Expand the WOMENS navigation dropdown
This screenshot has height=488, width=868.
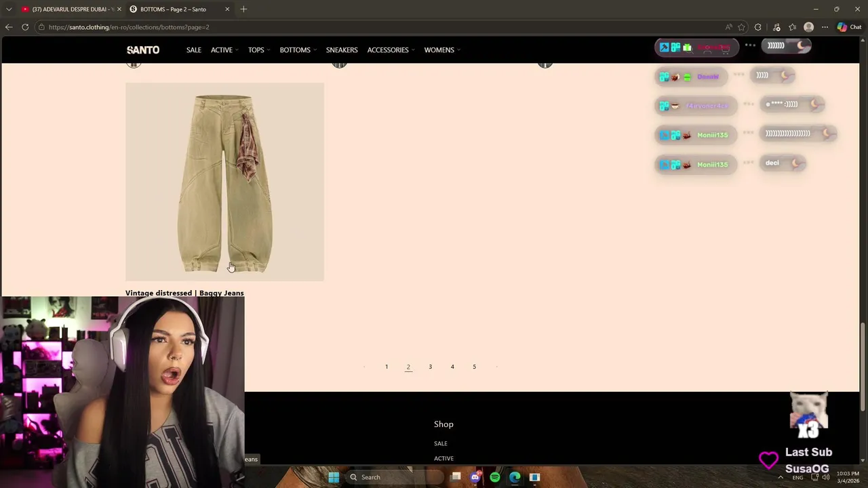[442, 50]
